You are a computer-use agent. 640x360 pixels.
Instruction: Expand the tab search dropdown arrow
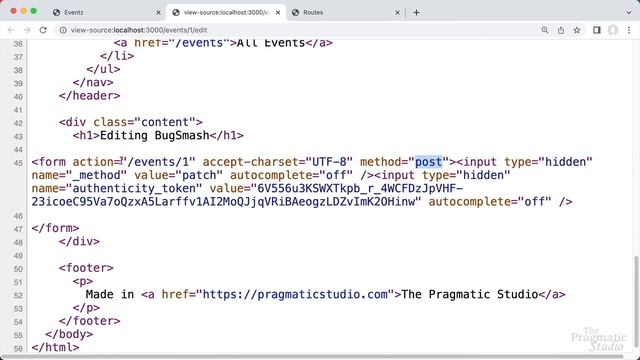(x=629, y=12)
